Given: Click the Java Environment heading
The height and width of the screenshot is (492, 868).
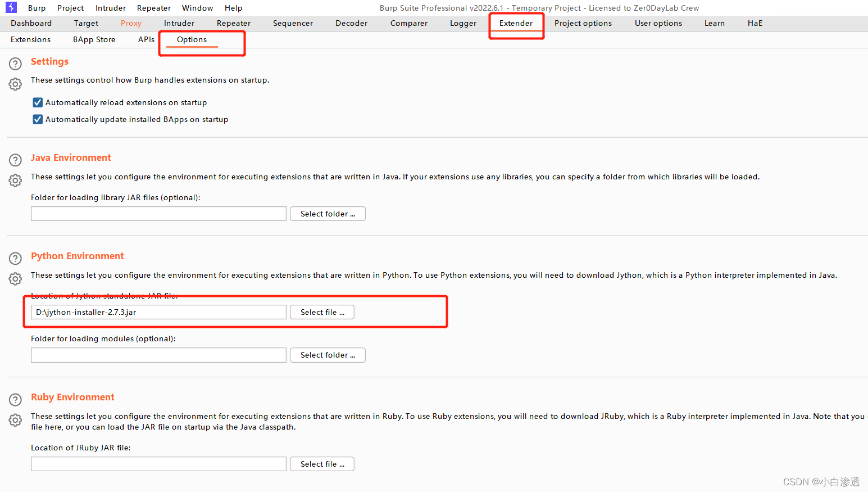Looking at the screenshot, I should pos(71,157).
